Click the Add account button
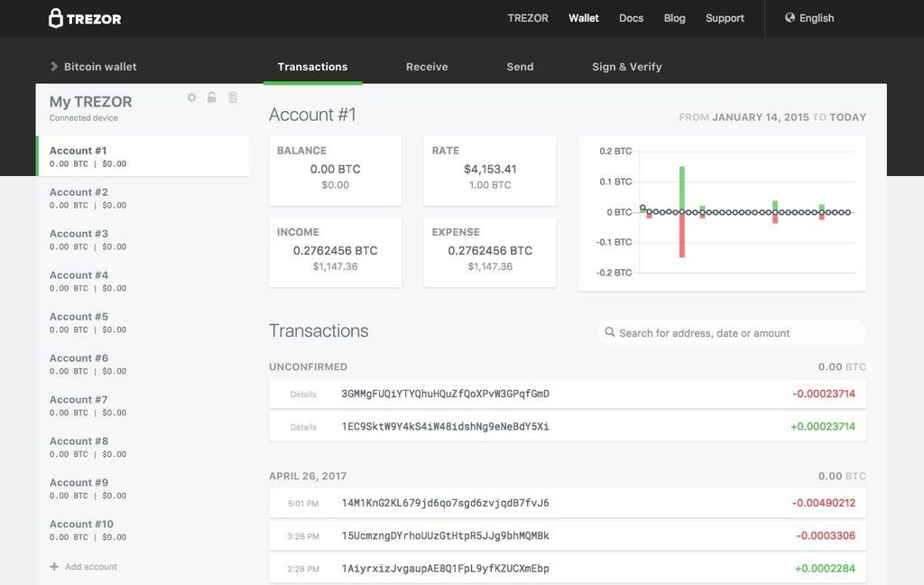This screenshot has height=585, width=924. click(84, 567)
